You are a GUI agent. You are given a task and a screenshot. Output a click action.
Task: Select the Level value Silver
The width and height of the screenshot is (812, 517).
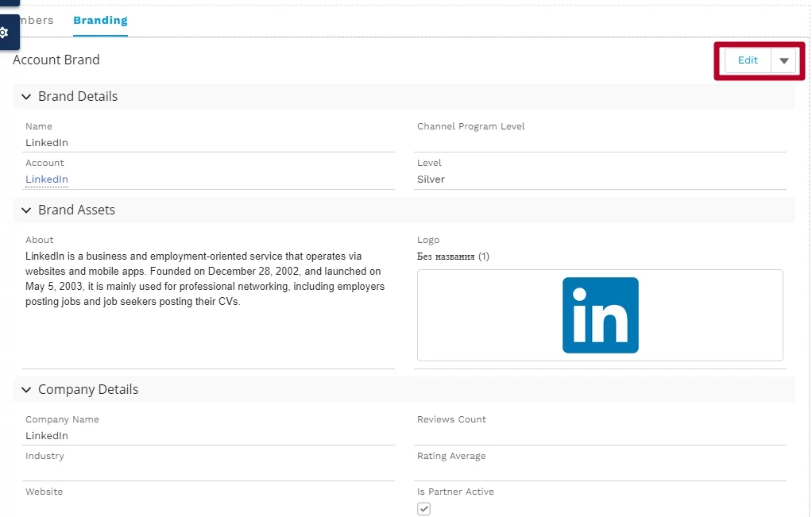pos(431,179)
